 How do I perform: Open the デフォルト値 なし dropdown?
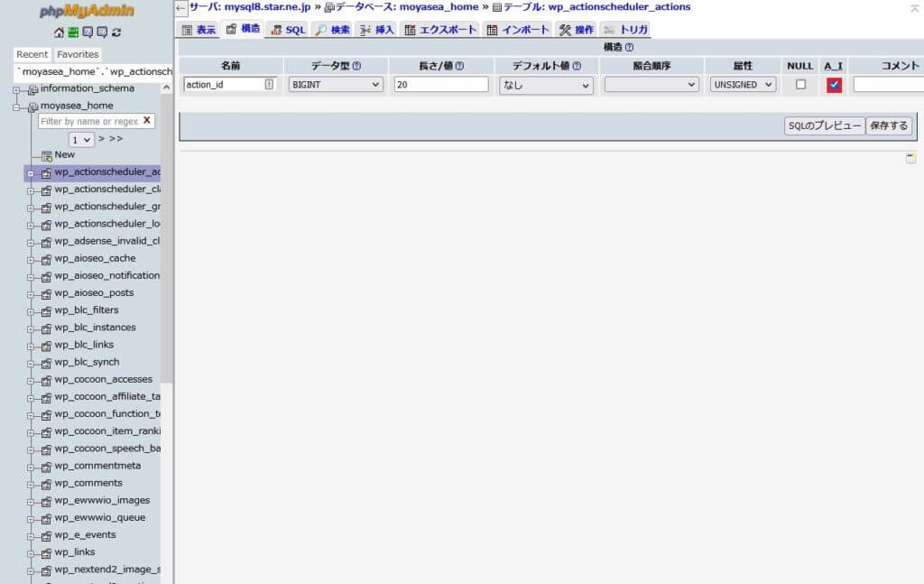point(545,85)
